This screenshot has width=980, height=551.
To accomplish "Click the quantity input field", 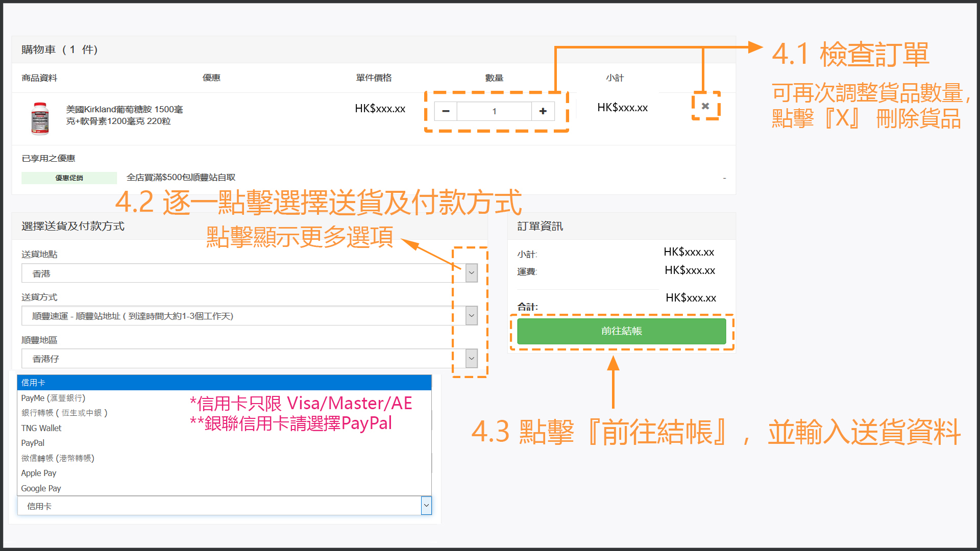I will 494,111.
